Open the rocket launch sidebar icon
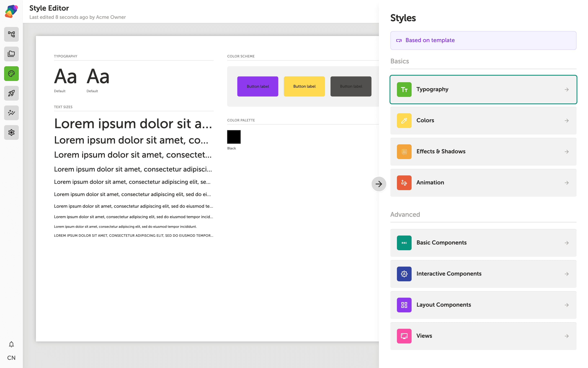This screenshot has height=368, width=588. pyautogui.click(x=11, y=93)
